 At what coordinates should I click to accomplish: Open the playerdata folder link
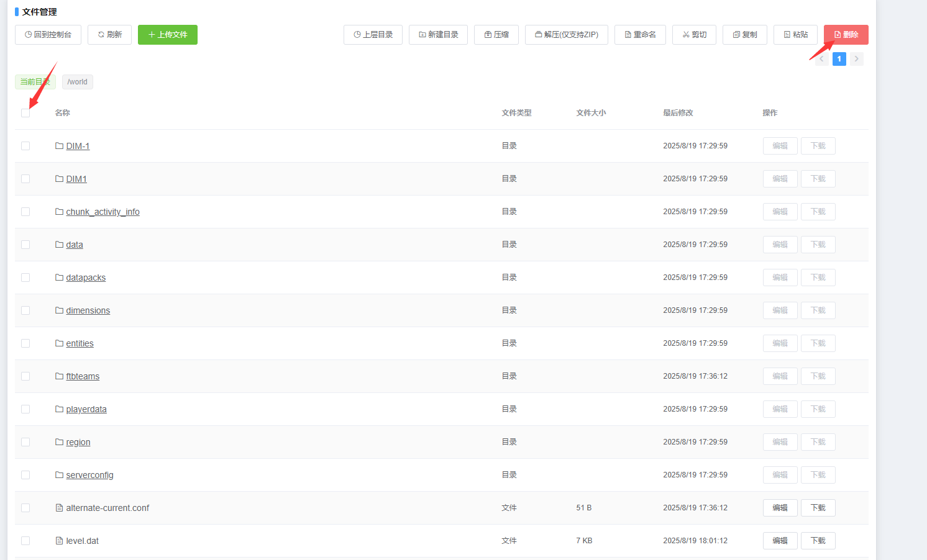(86, 409)
